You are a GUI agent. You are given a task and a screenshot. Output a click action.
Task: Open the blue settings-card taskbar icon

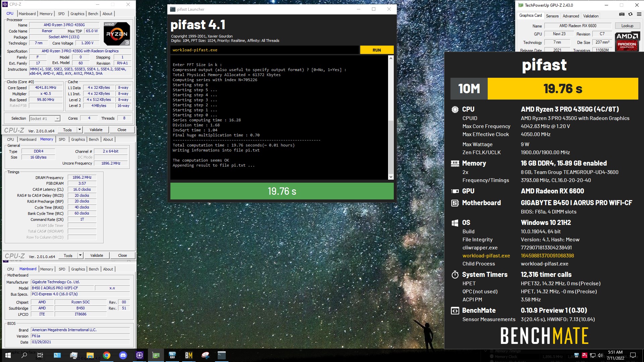tap(57, 355)
